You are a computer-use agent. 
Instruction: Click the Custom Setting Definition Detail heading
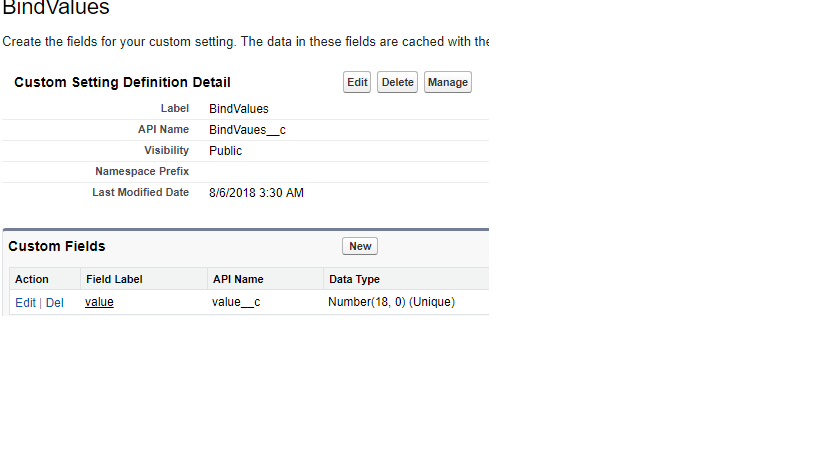pos(122,82)
